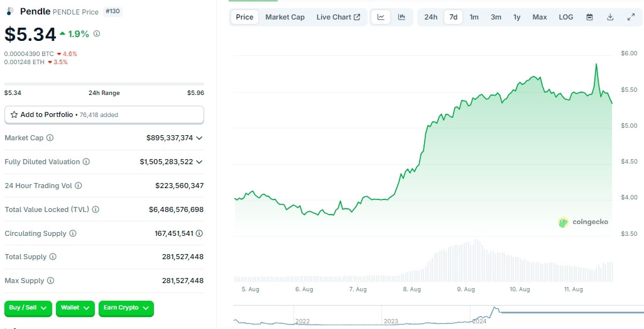Switch to candlestick chart icon

tap(401, 17)
